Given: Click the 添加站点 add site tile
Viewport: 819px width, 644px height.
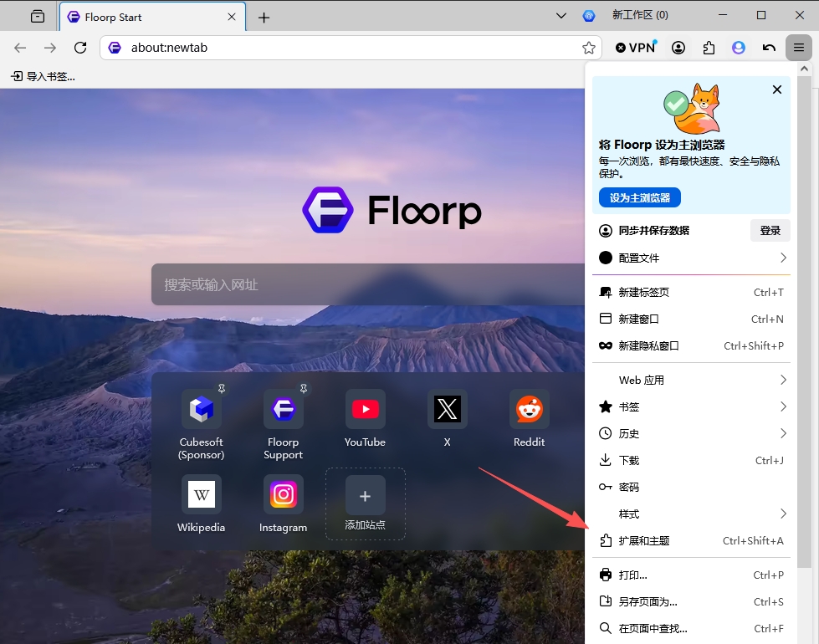Looking at the screenshot, I should coord(365,504).
